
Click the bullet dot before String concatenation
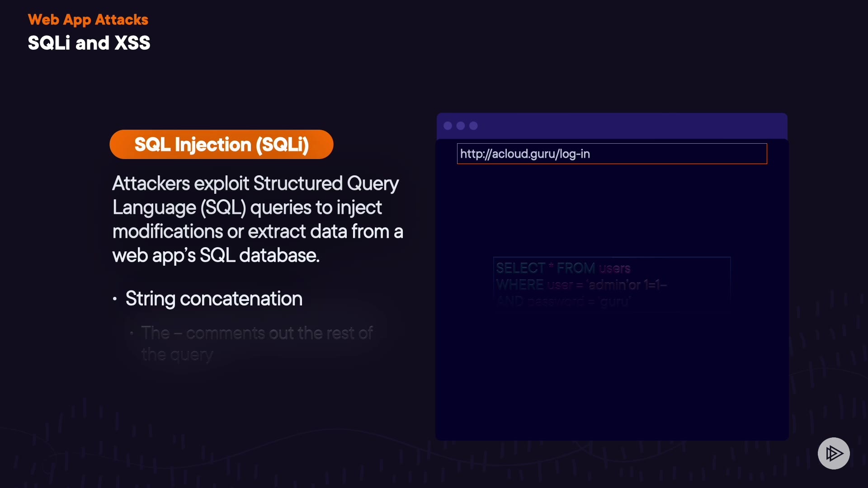coord(115,299)
